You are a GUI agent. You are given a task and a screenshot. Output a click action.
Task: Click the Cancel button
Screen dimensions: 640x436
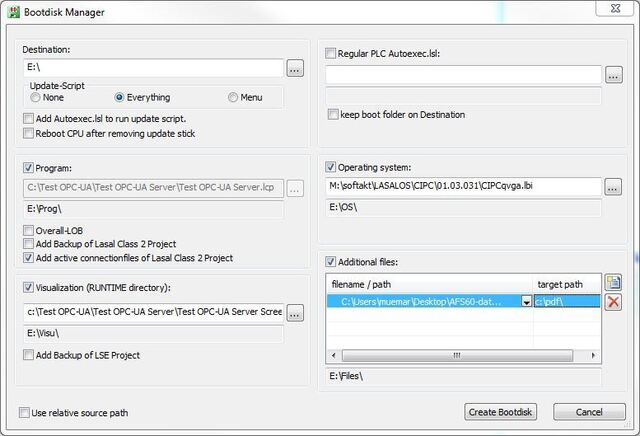pyautogui.click(x=589, y=412)
